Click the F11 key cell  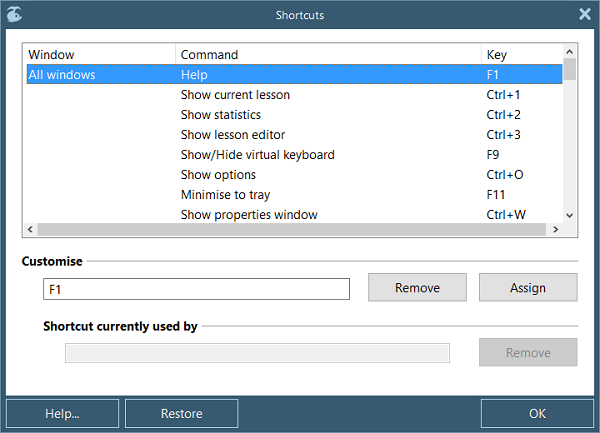[496, 195]
